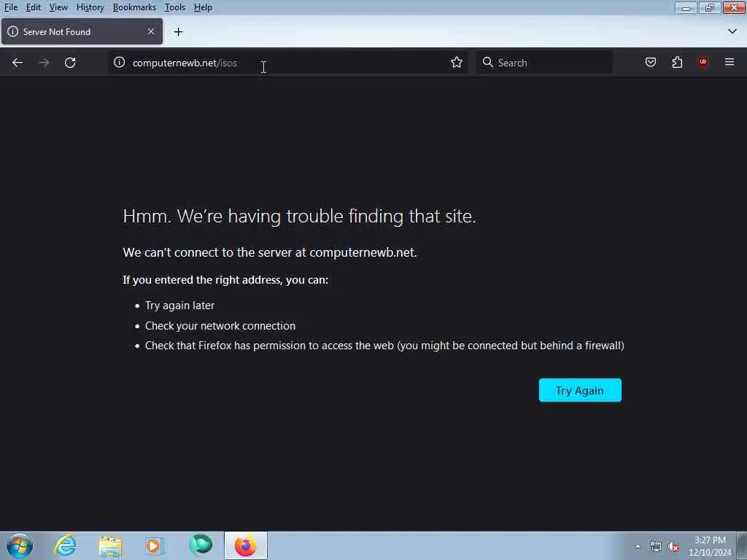747x560 pixels.
Task: Launch Internet Explorer from the taskbar
Action: [x=65, y=545]
